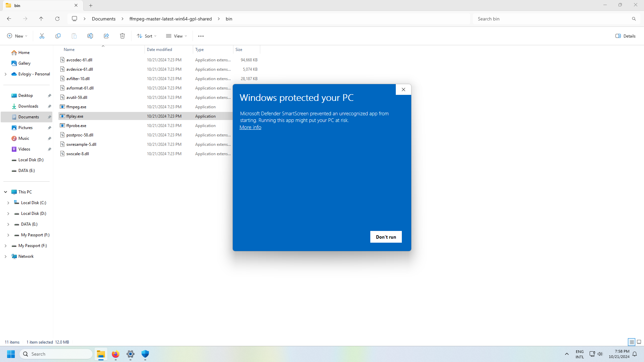
Task: Open the Sort dropdown menu
Action: tap(147, 36)
